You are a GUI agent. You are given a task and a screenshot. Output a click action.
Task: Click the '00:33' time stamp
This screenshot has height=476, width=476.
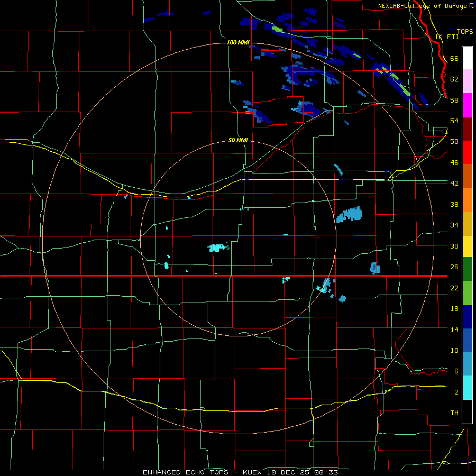(x=326, y=472)
